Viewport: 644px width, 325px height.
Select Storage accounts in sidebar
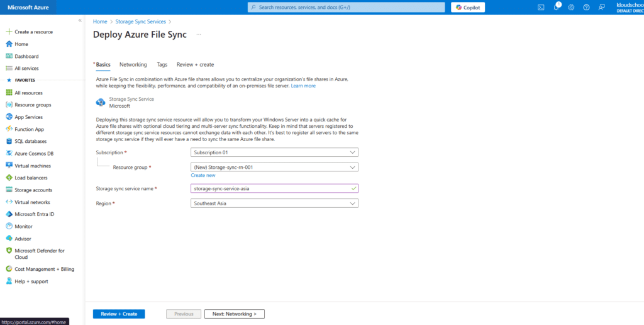(33, 190)
